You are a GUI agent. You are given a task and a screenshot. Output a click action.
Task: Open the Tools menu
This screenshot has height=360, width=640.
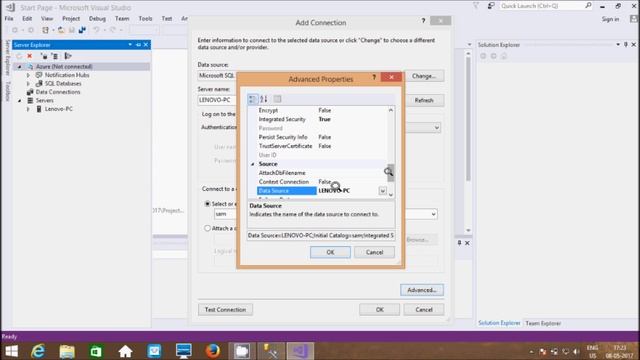click(145, 18)
